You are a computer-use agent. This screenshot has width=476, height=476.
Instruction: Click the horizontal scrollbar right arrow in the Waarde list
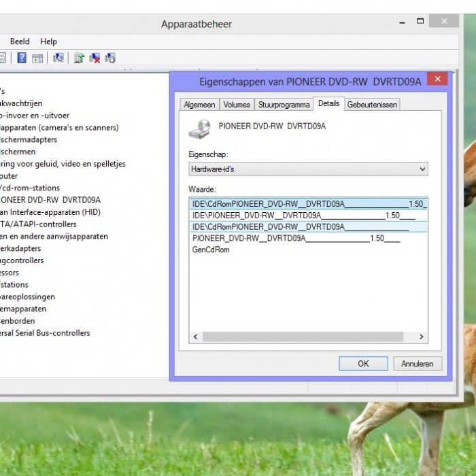[x=421, y=337]
